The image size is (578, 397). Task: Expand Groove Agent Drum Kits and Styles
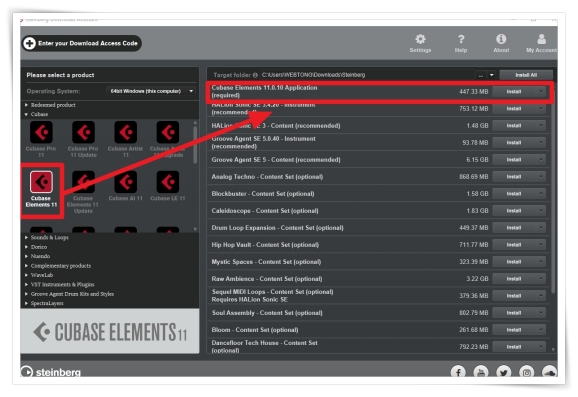click(26, 294)
